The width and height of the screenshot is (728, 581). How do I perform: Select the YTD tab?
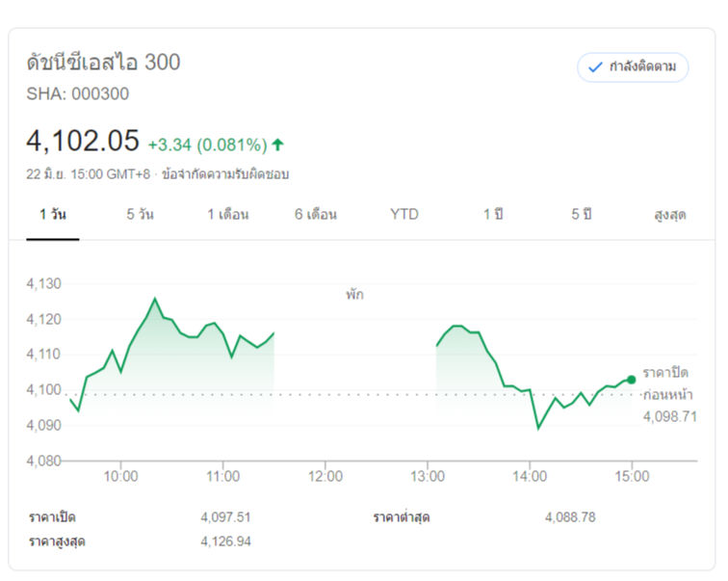point(404,214)
